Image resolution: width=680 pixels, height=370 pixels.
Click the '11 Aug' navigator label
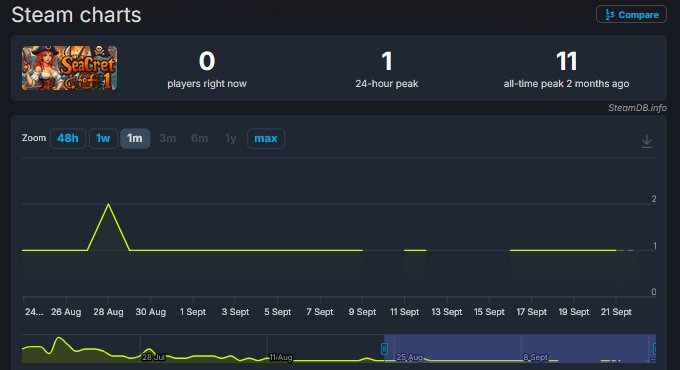[281, 357]
